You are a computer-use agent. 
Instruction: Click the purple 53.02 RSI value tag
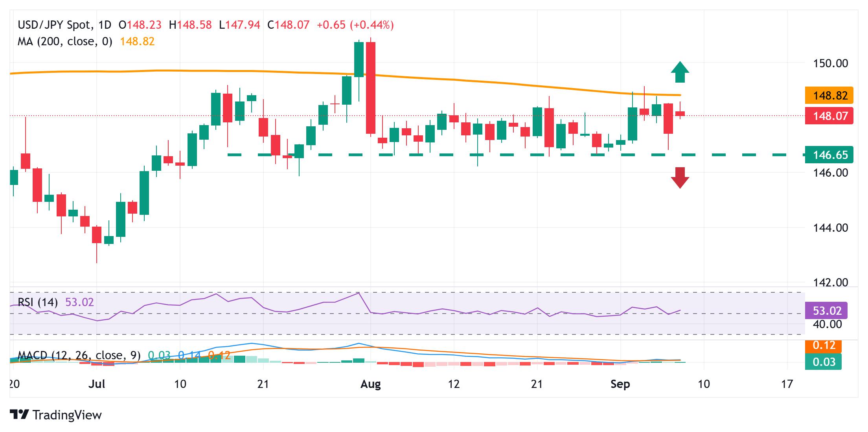point(826,310)
